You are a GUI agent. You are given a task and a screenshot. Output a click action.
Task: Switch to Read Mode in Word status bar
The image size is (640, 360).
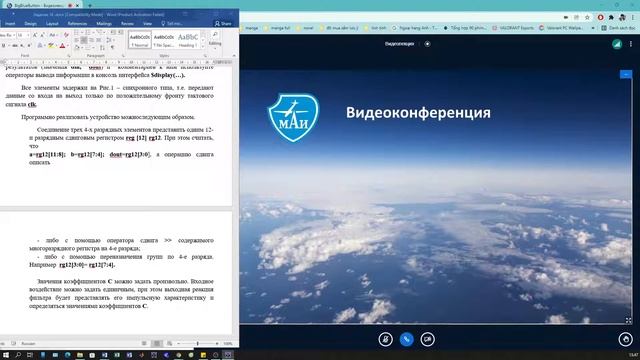pyautogui.click(x=144, y=343)
